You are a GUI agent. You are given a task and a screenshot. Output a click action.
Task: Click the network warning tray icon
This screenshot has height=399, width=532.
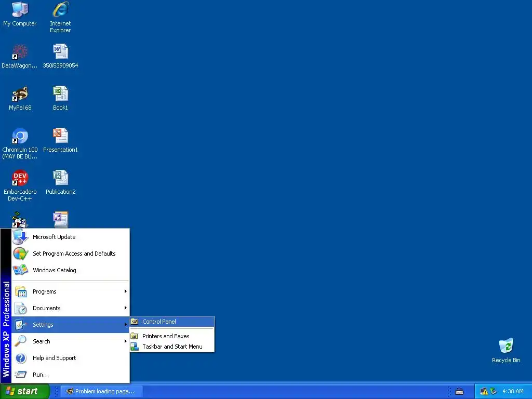(x=484, y=391)
